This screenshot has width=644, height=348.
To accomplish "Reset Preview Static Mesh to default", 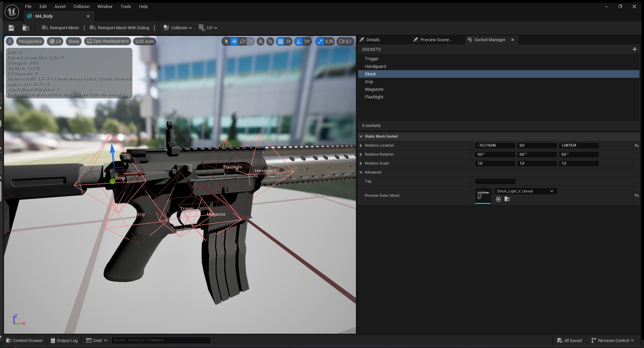I will (x=636, y=195).
